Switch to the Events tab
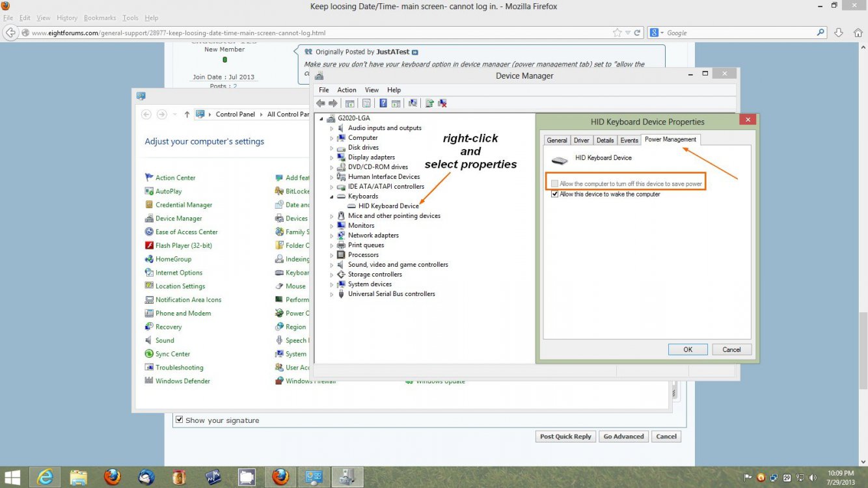868x488 pixels. (x=629, y=140)
